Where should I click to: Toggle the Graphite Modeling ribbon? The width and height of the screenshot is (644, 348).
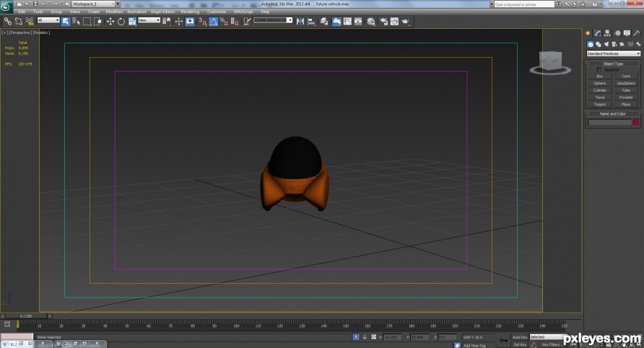336,22
